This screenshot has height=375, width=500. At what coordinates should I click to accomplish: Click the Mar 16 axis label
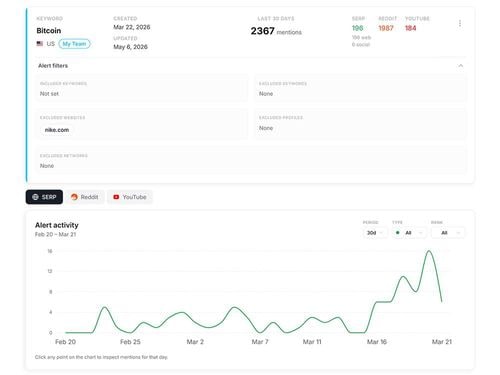(x=377, y=342)
